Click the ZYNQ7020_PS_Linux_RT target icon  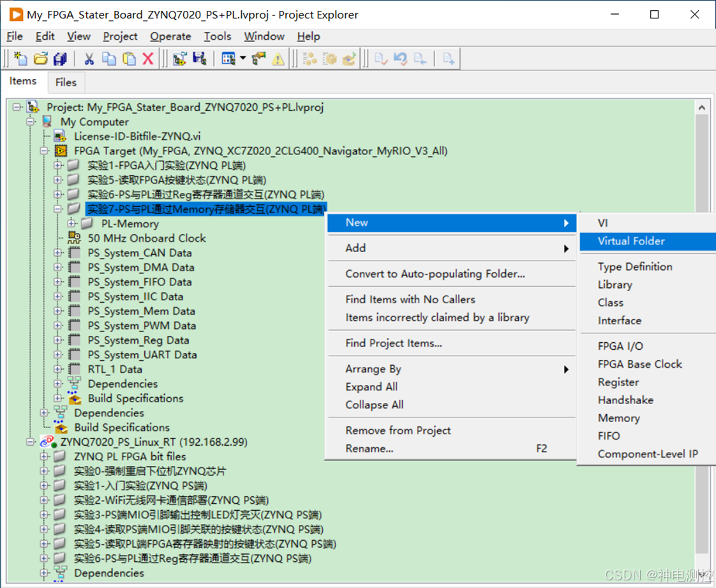(48, 442)
